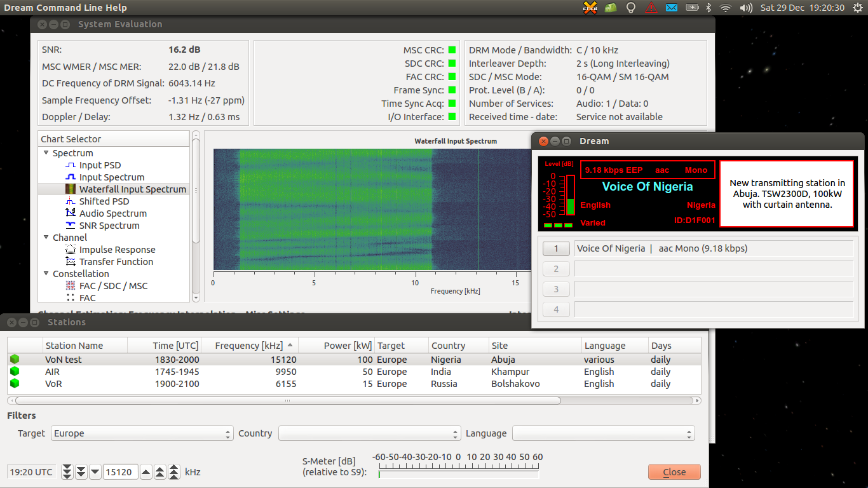
Task: Open the sound volume indicator
Action: 745,8
